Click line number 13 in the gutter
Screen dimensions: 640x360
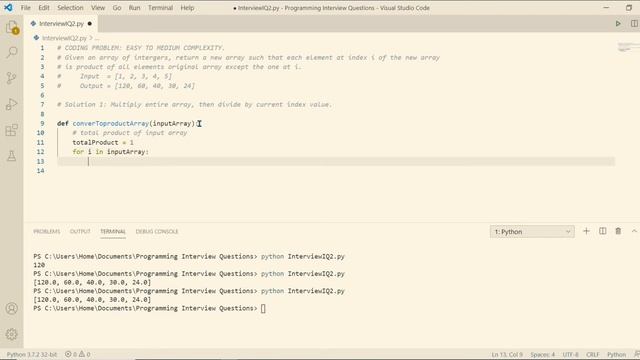click(x=40, y=161)
